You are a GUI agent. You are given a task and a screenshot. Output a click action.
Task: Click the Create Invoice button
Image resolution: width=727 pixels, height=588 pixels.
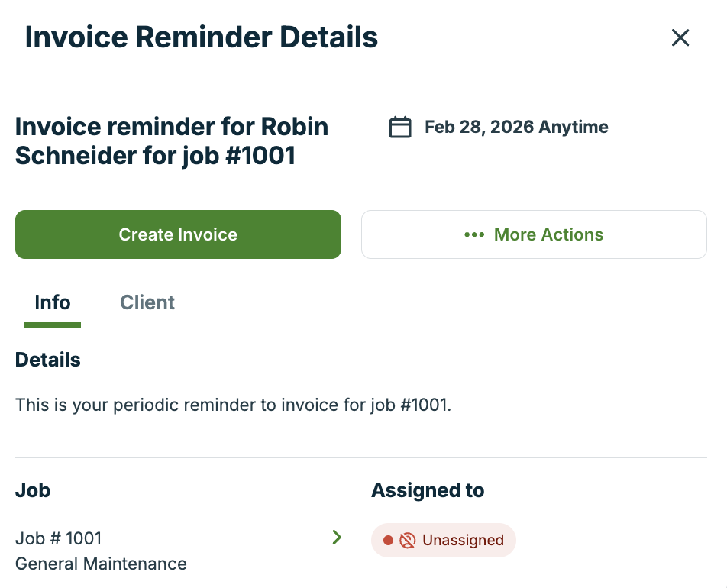pyautogui.click(x=178, y=234)
